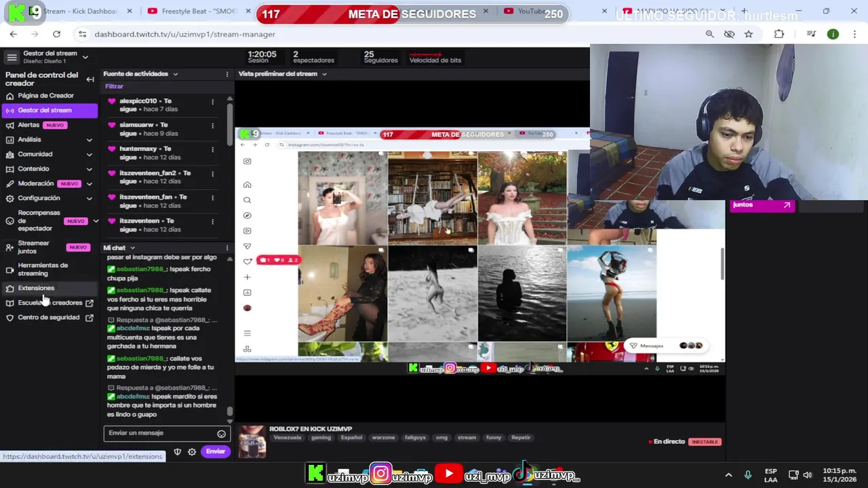Open Streamear juntos in sidebar

49,247
